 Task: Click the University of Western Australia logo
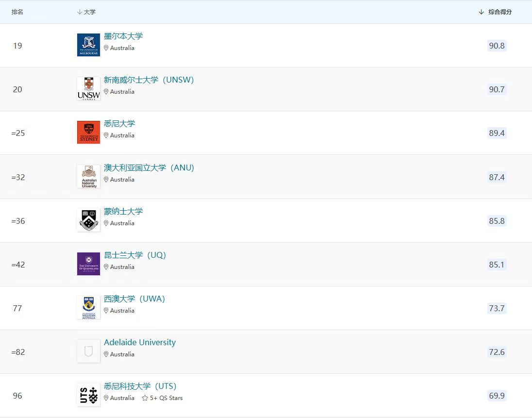(x=88, y=308)
